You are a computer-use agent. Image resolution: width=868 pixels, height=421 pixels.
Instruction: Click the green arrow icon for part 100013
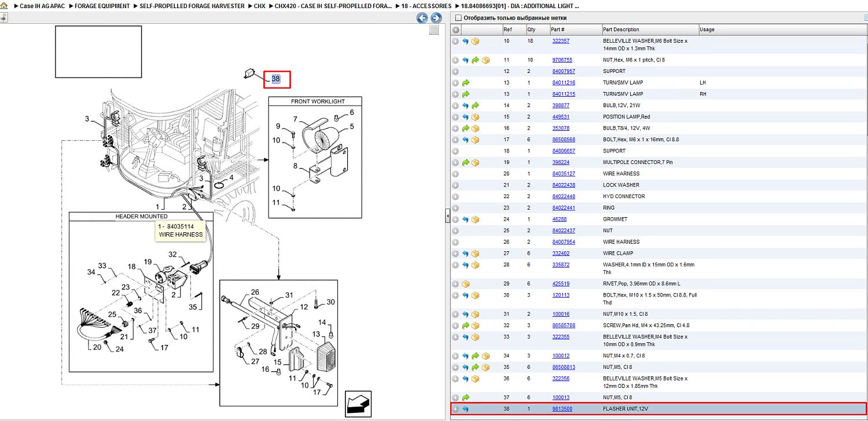click(x=465, y=398)
